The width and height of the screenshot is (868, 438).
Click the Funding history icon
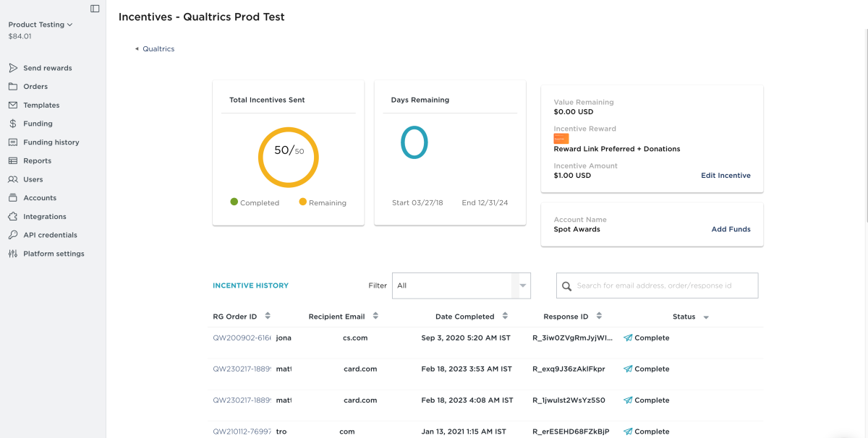point(13,142)
